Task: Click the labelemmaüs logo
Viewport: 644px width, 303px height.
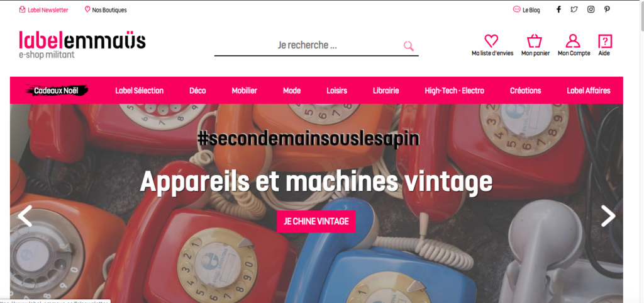Action: tap(82, 44)
